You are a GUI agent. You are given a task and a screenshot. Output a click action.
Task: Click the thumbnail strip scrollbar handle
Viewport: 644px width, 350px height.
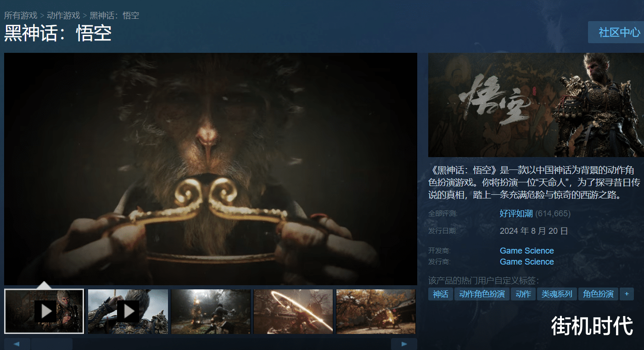pos(52,344)
